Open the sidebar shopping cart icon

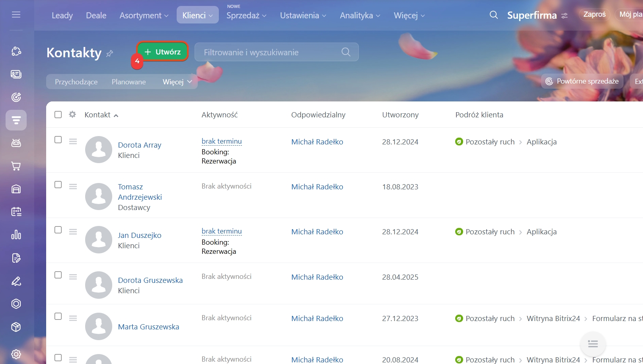click(x=16, y=166)
